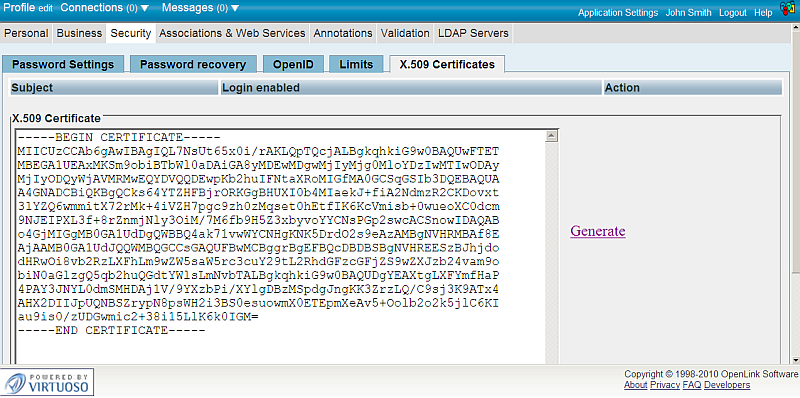The width and height of the screenshot is (800, 398).
Task: Click the END CERTIFICATE line
Action: (111, 331)
